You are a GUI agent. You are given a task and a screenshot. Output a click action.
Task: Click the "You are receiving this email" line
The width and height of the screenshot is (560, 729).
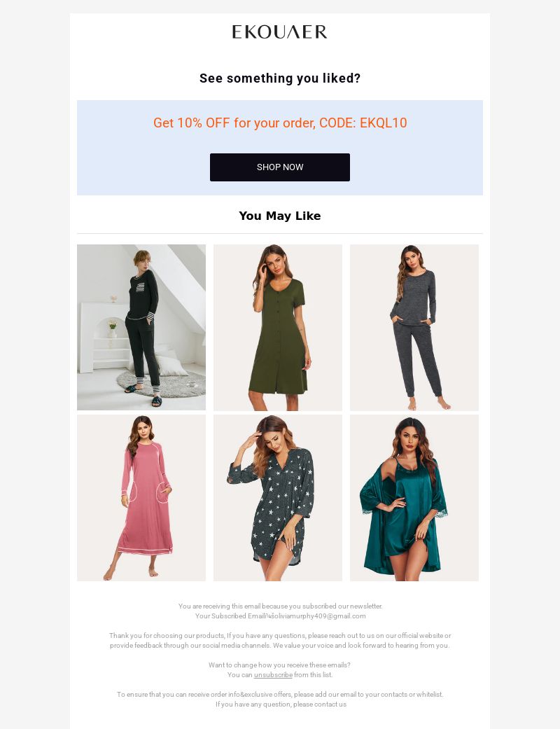point(280,606)
